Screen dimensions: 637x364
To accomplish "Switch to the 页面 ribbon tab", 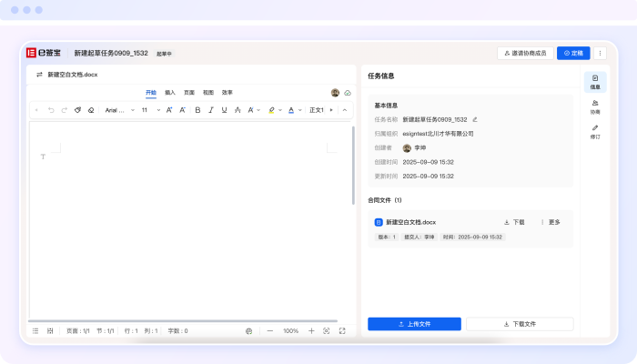I will tap(189, 93).
